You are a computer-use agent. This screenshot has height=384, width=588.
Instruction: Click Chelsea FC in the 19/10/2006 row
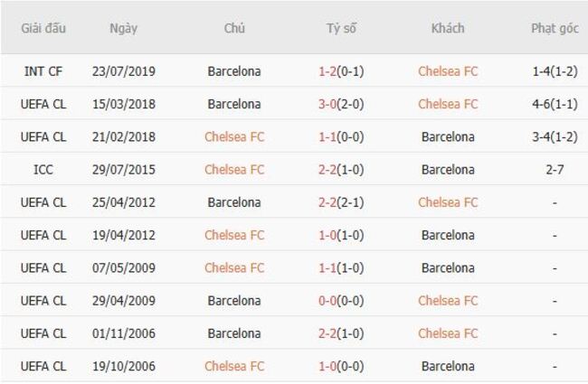point(234,366)
